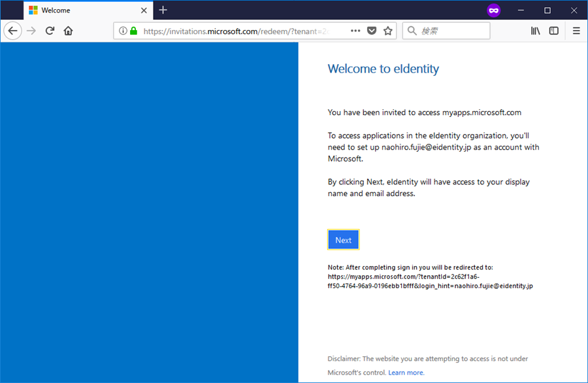Click the redirect URL starting 'https://myapps.microsoft.com'

click(x=430, y=281)
